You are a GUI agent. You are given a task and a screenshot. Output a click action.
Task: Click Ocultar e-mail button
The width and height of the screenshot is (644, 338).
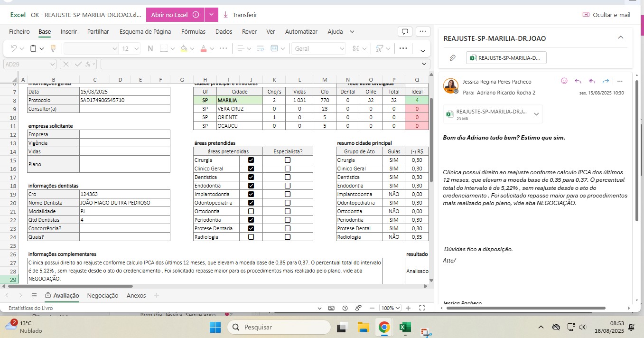pyautogui.click(x=607, y=15)
